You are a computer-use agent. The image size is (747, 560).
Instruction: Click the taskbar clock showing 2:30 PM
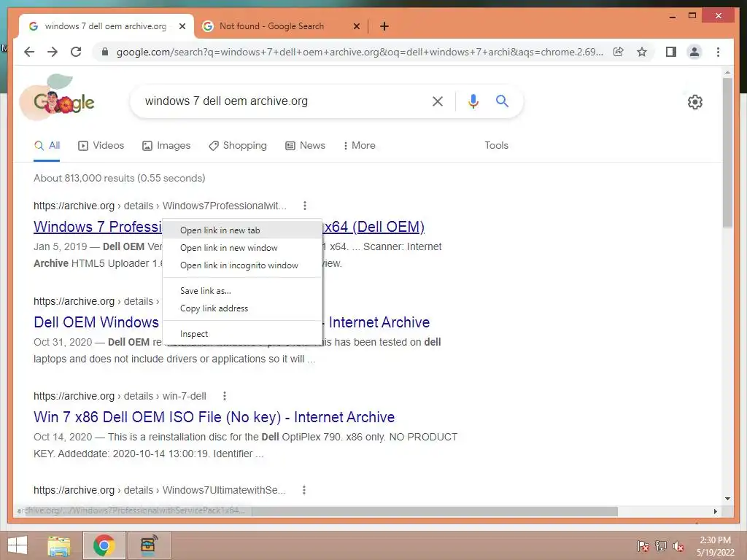coord(715,546)
